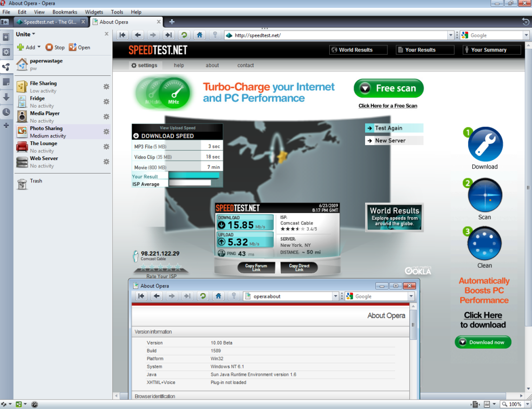The image size is (532, 409).
Task: Open the File menu
Action: click(x=6, y=12)
